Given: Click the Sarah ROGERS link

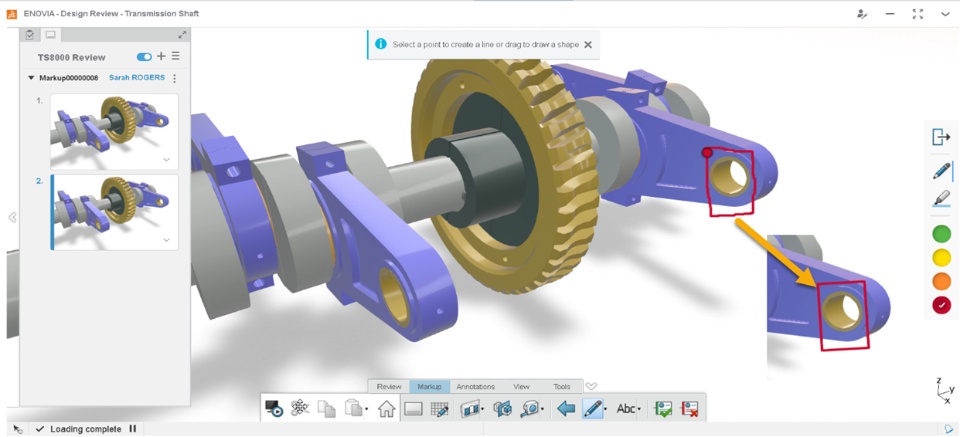Looking at the screenshot, I should pos(137,78).
